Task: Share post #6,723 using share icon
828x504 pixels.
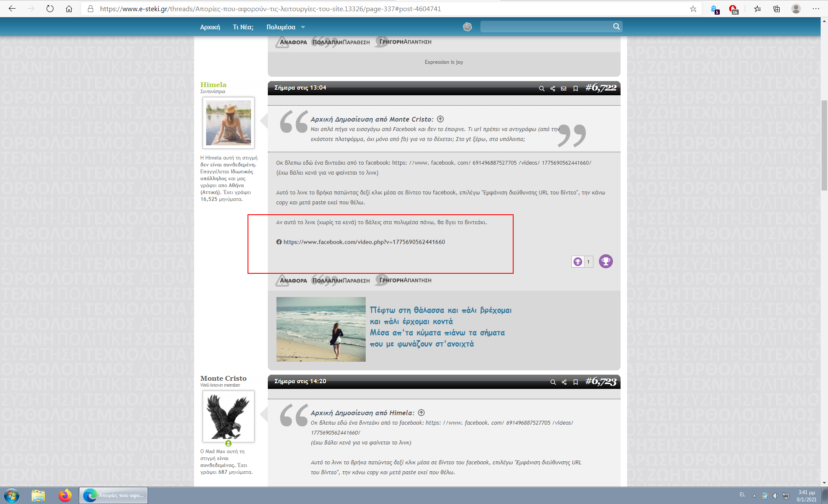Action: 564,382
